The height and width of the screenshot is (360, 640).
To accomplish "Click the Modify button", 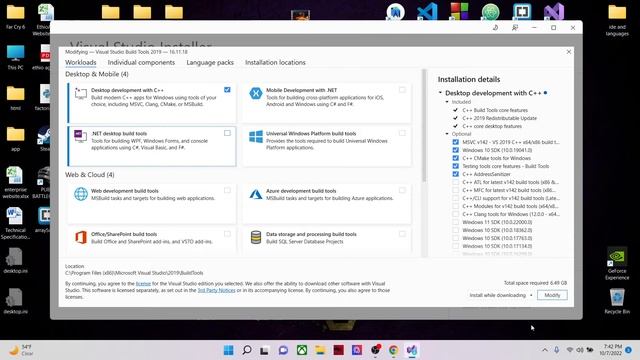I will point(552,295).
